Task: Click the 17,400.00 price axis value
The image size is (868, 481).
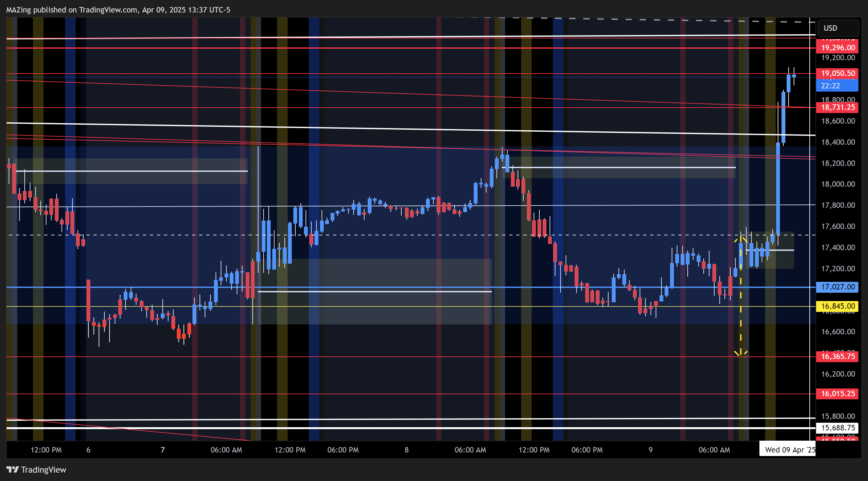Action: tap(838, 248)
